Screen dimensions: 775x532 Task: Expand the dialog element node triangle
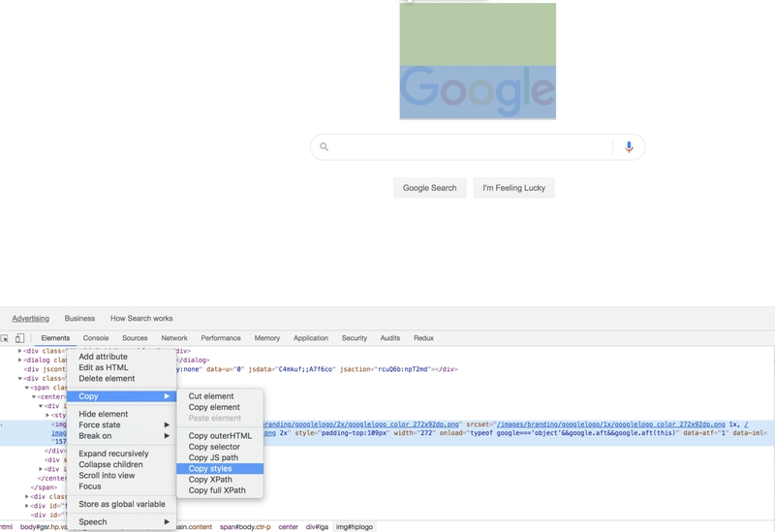[19, 360]
